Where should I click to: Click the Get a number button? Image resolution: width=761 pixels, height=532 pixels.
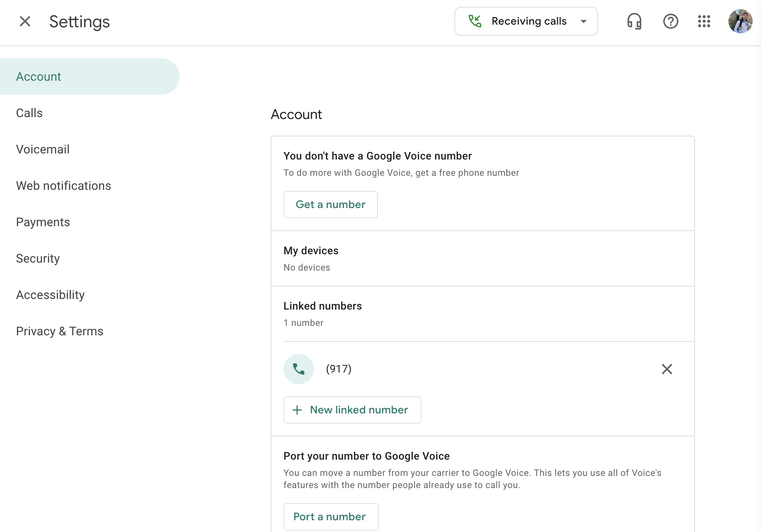point(330,205)
